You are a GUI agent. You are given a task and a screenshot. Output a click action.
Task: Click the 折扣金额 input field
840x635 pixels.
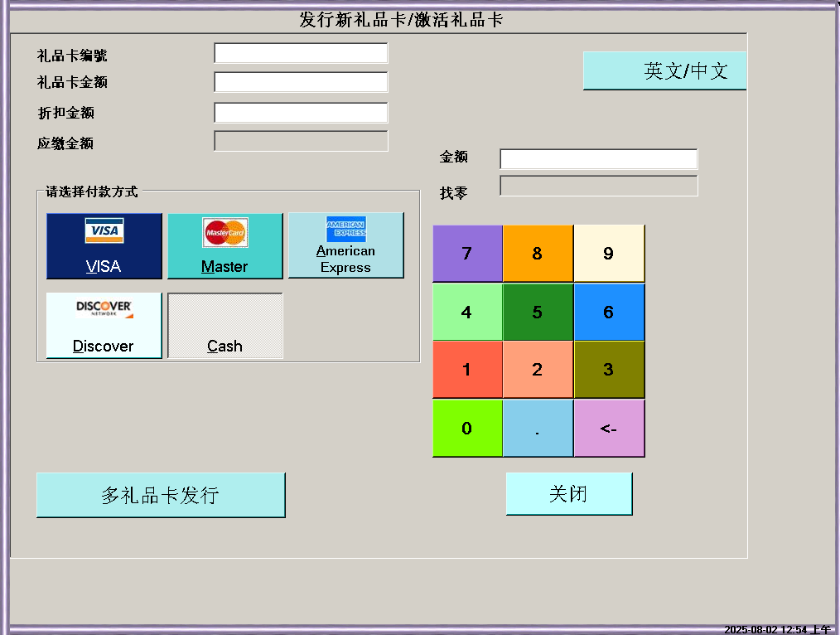click(x=301, y=113)
